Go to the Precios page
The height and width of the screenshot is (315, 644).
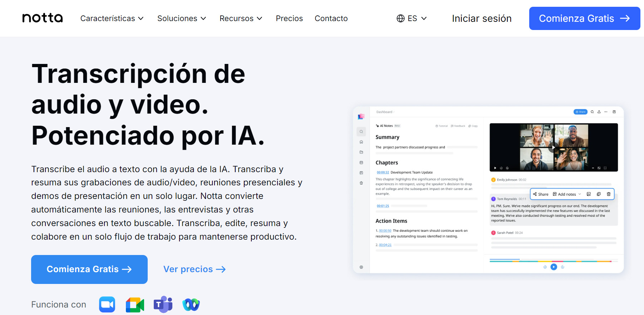pos(289,19)
